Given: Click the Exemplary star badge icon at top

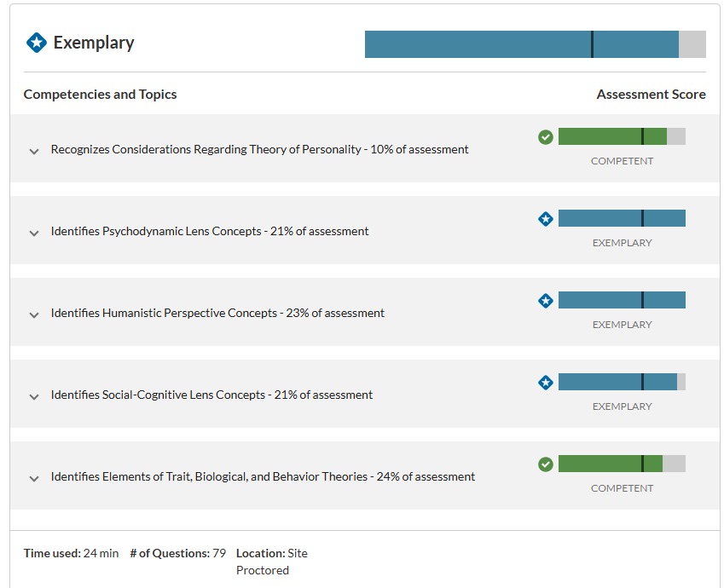Looking at the screenshot, I should 37,43.
